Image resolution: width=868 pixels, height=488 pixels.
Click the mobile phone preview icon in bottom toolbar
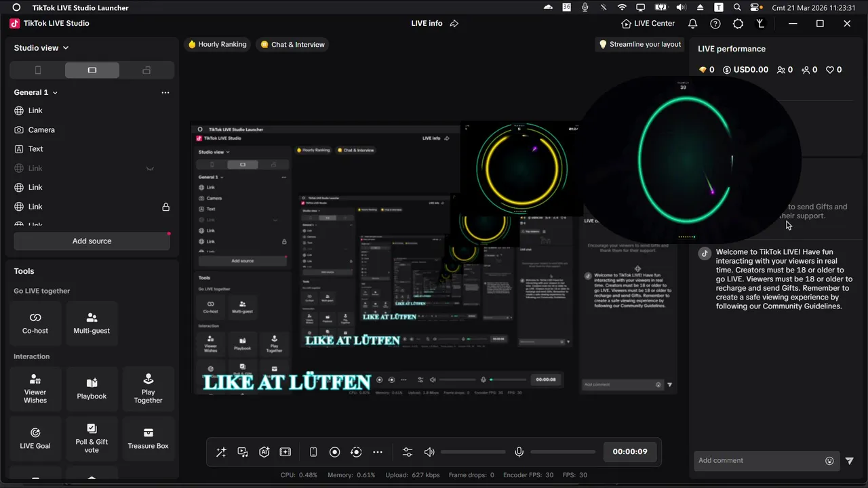313,452
